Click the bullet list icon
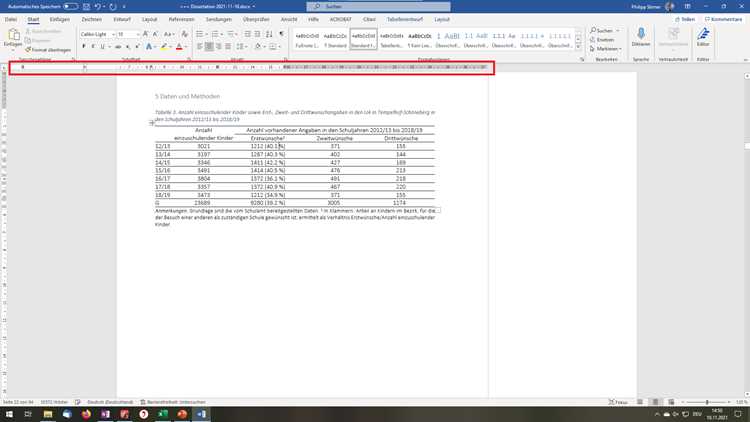Image resolution: width=750 pixels, height=422 pixels. [x=199, y=34]
